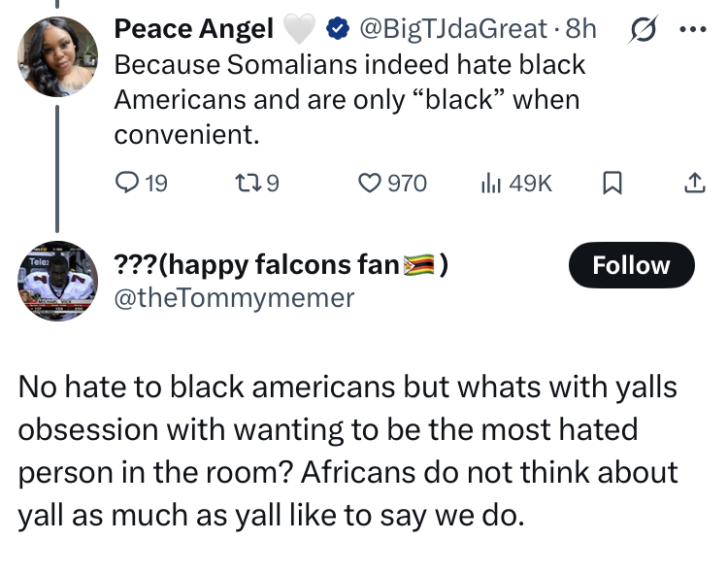The height and width of the screenshot is (574, 728).
Task: Click the Peace Angel display name
Action: [x=193, y=29]
